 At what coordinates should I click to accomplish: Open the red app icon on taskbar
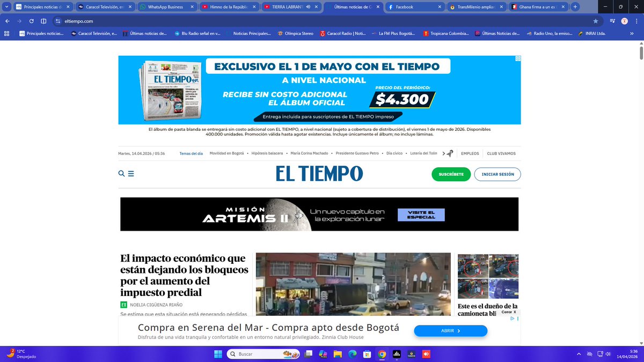point(426,354)
